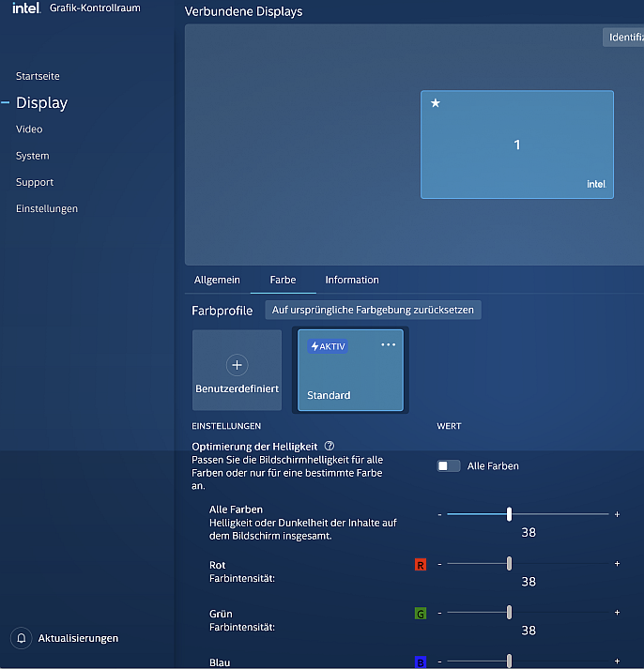The image size is (644, 669).
Task: Open Aktualisierungen link at bottom
Action: click(78, 638)
